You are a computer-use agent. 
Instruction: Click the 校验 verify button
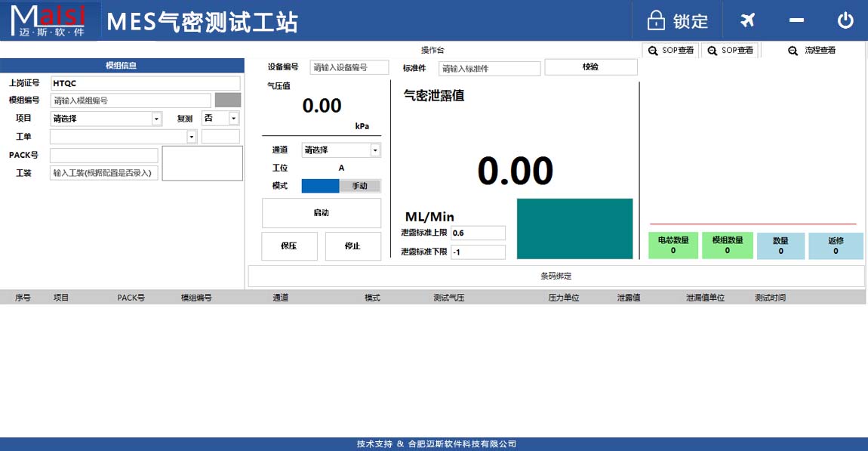pyautogui.click(x=591, y=67)
